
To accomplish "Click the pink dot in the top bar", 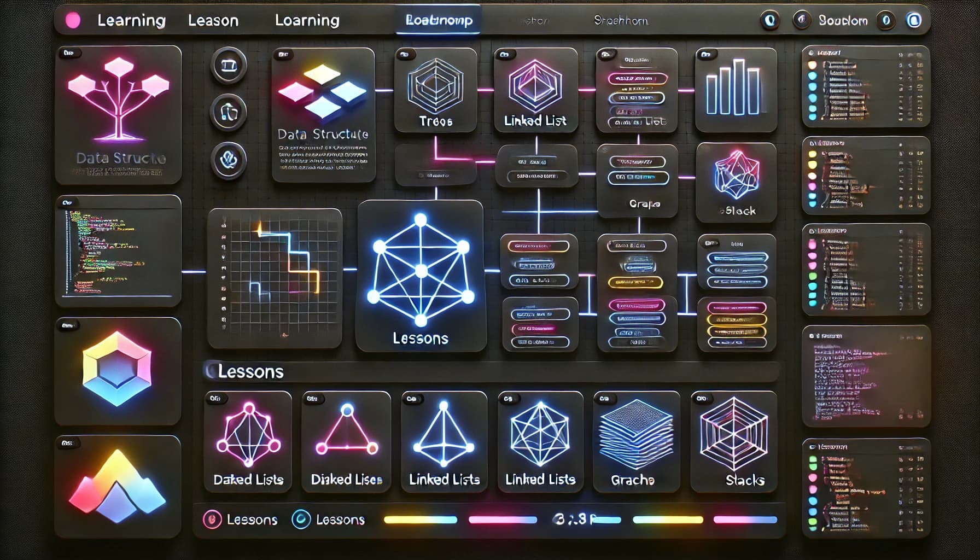I will click(73, 21).
